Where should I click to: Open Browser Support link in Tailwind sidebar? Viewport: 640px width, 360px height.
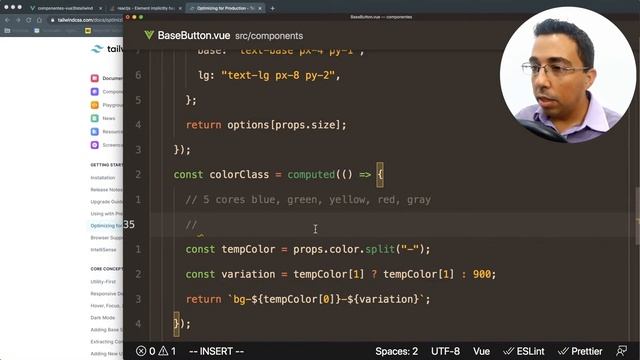(x=107, y=238)
